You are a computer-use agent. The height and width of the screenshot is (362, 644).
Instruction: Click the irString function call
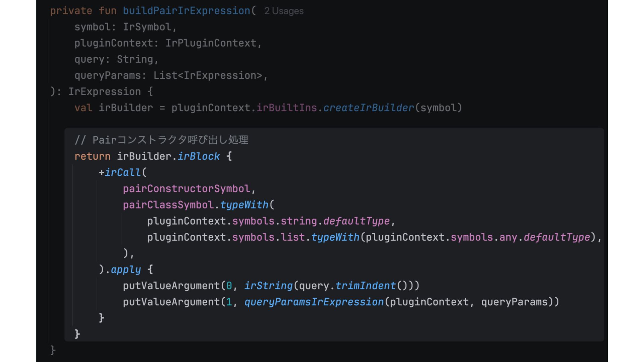pyautogui.click(x=268, y=286)
